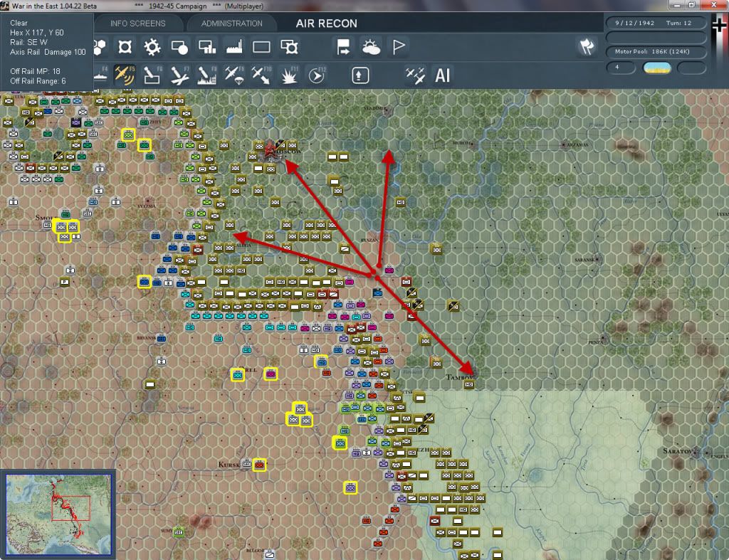729x560 pixels.
Task: Click the clear weather sky-and-field indicator
Action: (657, 68)
